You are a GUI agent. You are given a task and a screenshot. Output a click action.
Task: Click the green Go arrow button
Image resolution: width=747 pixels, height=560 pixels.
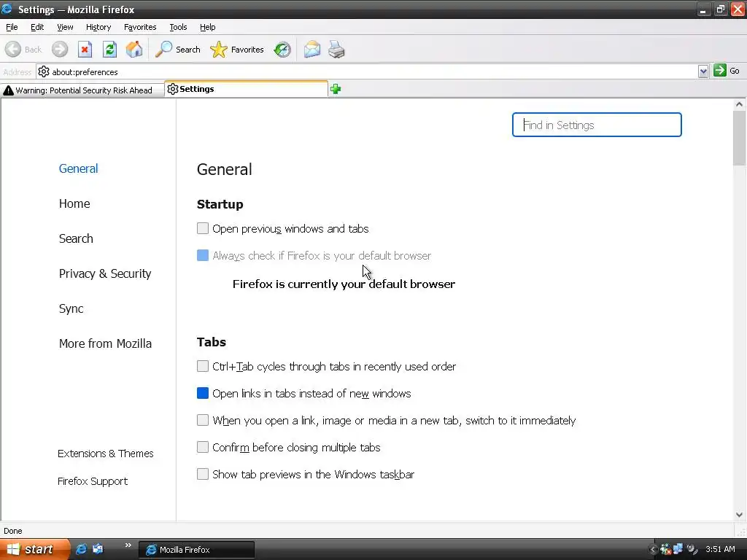[720, 71]
